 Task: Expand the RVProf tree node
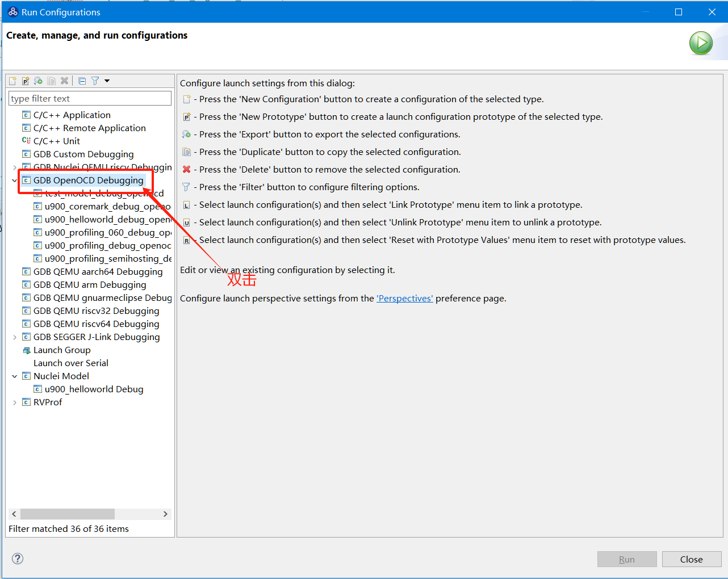[15, 402]
